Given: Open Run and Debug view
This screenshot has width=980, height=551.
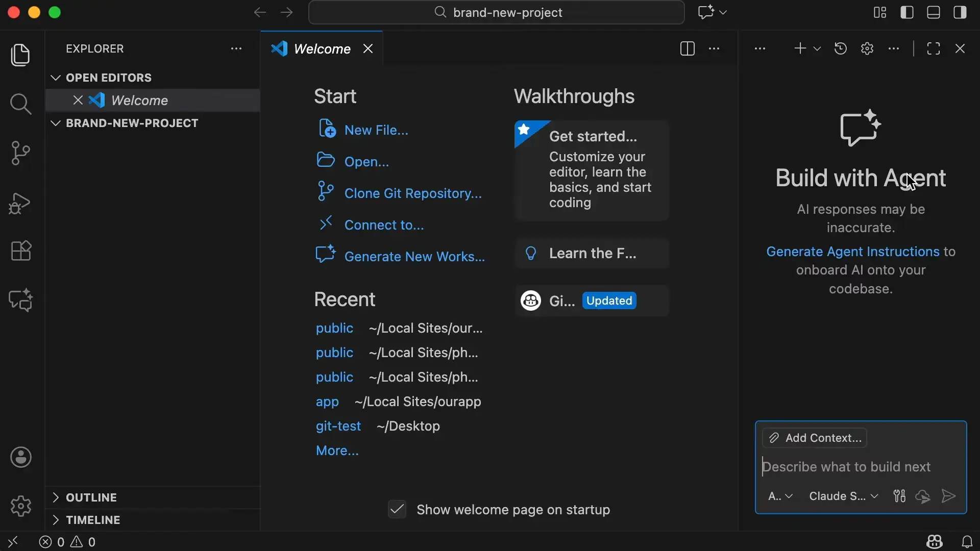Looking at the screenshot, I should coord(20,203).
